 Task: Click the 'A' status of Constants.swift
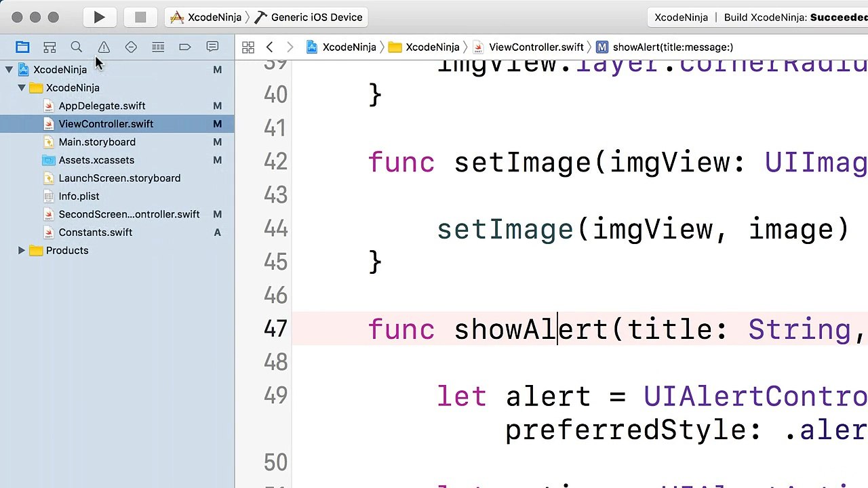(217, 232)
